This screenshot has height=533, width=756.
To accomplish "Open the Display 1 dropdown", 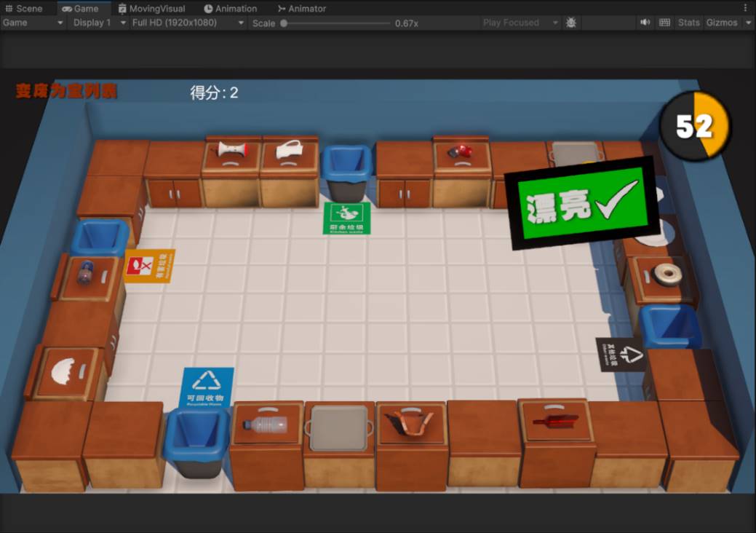I will (x=100, y=23).
